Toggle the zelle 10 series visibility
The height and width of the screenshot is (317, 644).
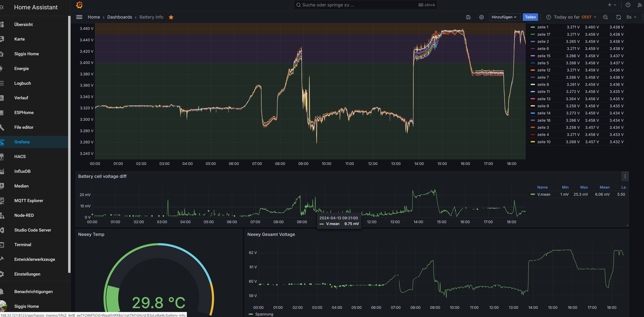[x=543, y=142]
